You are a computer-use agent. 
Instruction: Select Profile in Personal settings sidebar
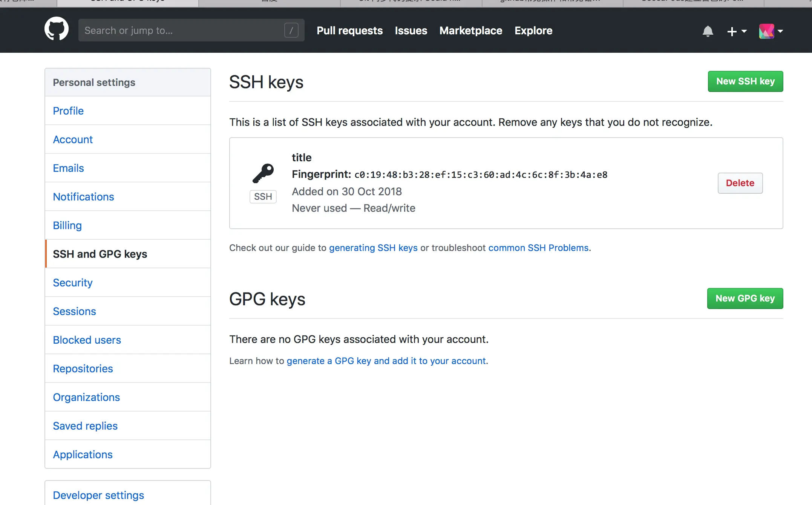[68, 111]
